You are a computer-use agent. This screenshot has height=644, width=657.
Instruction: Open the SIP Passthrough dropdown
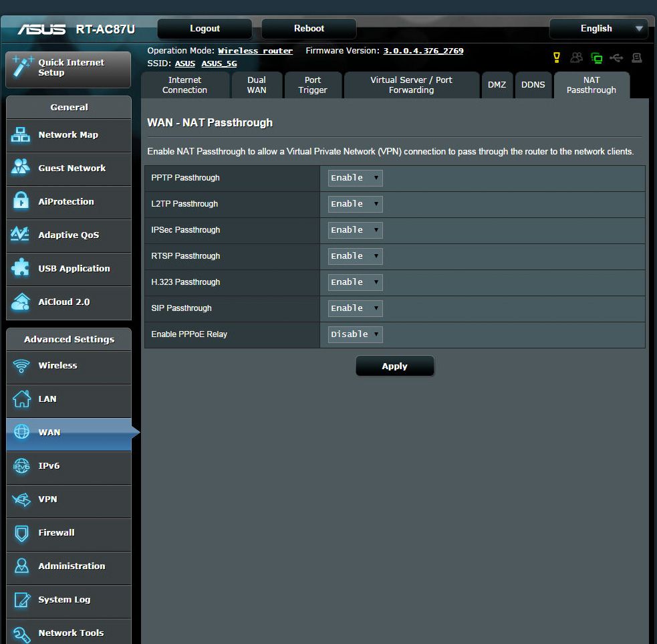pyautogui.click(x=355, y=308)
